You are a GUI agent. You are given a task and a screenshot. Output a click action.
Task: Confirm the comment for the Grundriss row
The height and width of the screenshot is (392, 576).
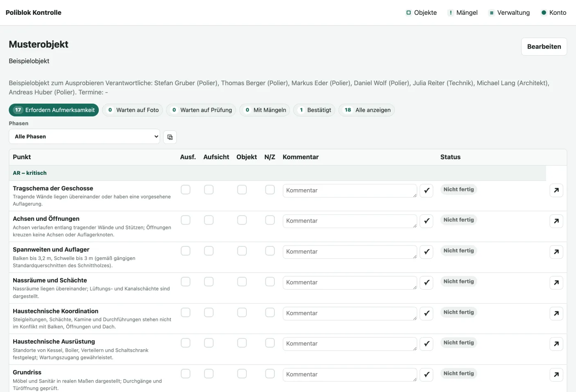(x=427, y=375)
